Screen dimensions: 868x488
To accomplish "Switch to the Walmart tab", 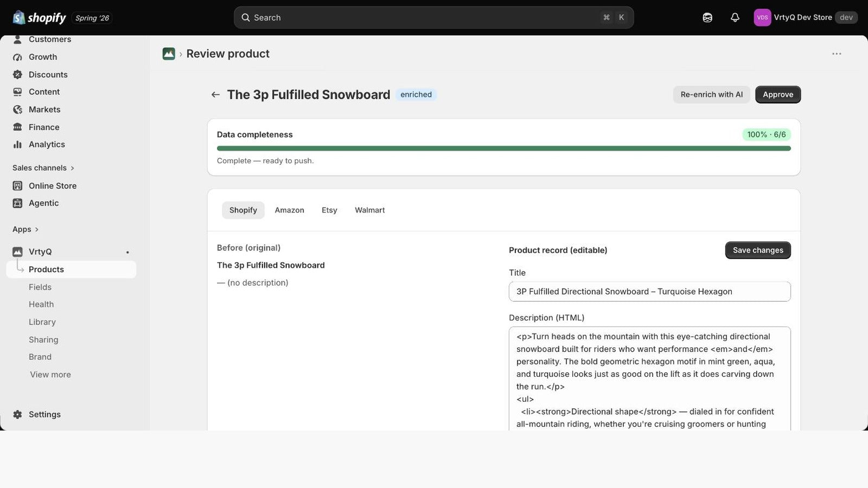I will click(x=369, y=210).
